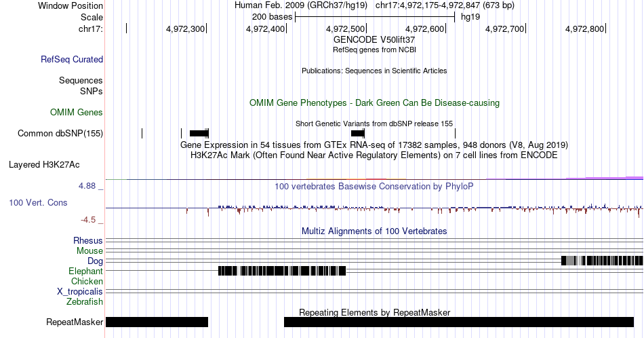644x338 pixels.
Task: Click the RepeatMasker track label
Action: (x=75, y=322)
